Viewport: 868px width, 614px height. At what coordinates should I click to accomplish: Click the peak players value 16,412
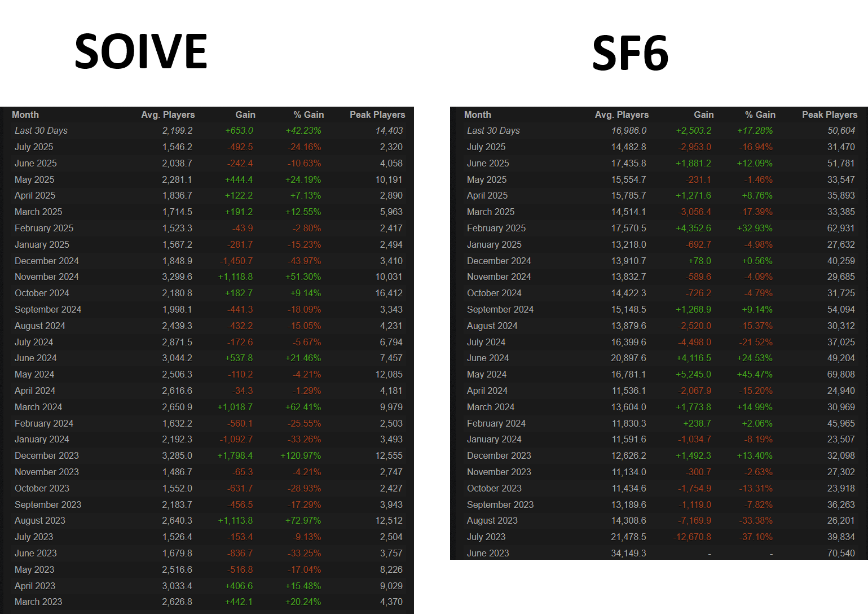pyautogui.click(x=389, y=293)
